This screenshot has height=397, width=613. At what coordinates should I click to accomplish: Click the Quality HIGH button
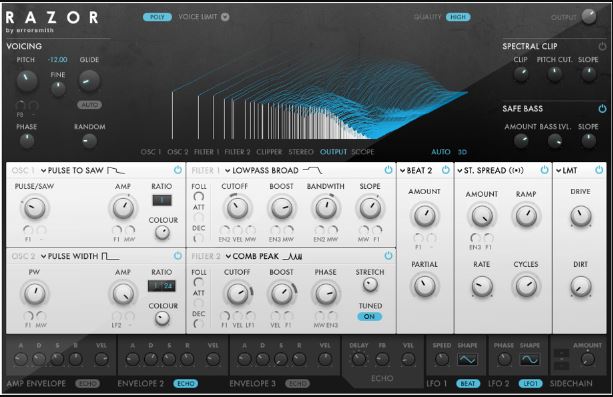pyautogui.click(x=458, y=17)
